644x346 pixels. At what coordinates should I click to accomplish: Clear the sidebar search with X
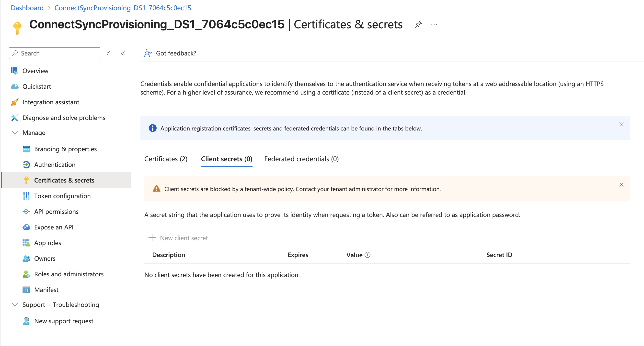click(108, 53)
